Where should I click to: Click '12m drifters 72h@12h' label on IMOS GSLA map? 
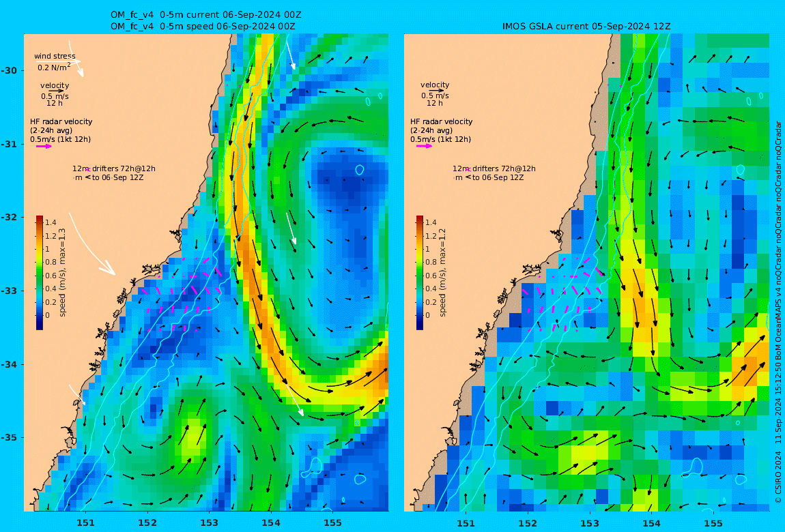[x=494, y=168]
